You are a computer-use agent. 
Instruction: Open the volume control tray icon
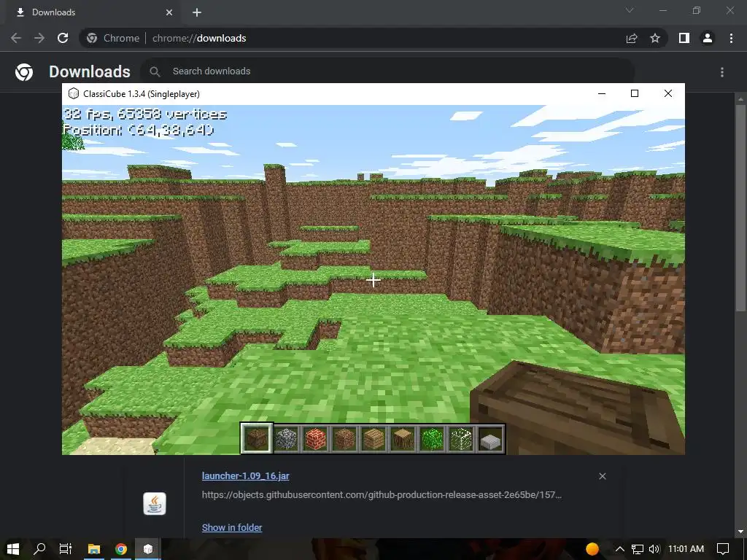tap(654, 549)
